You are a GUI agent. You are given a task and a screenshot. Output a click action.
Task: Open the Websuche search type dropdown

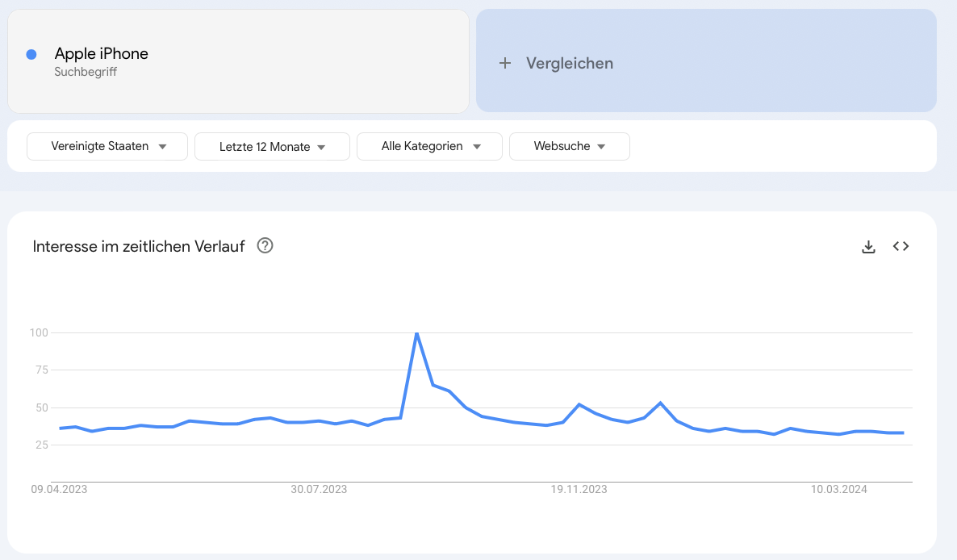pos(570,146)
